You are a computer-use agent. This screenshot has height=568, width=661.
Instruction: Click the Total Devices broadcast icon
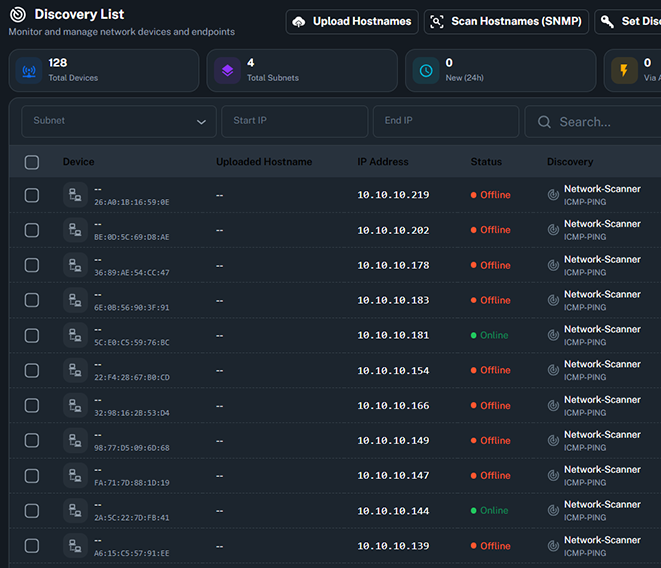click(x=29, y=70)
